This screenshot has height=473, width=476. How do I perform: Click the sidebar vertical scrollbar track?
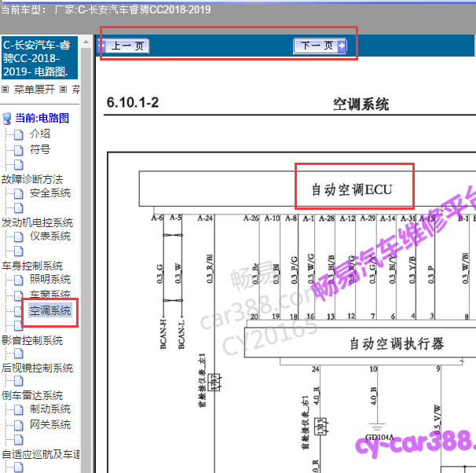click(x=86, y=260)
